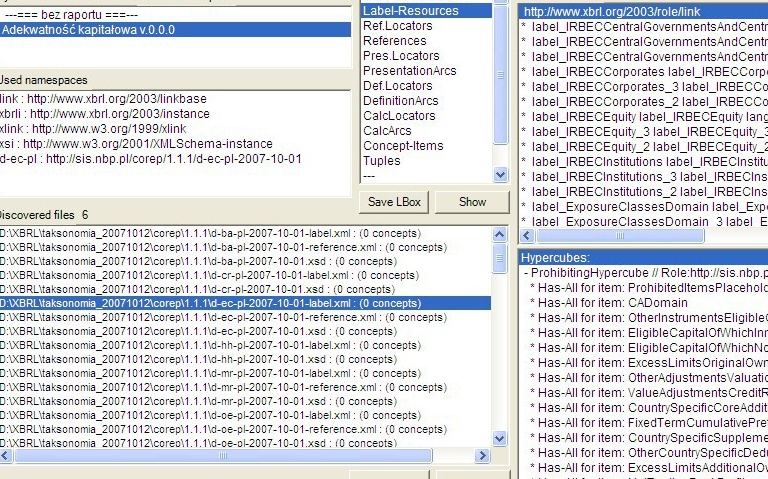Viewport: 768px width, 479px height.
Task: Pick Tuples in the list
Action: (x=382, y=161)
